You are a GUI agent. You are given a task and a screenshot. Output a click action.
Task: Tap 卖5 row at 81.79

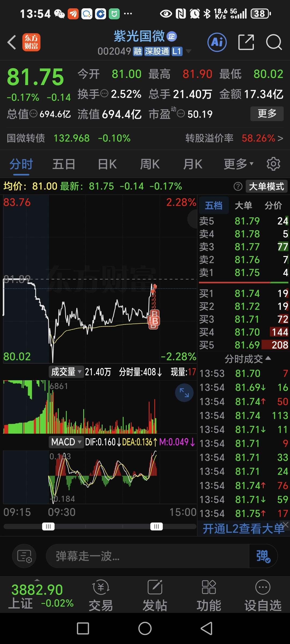(244, 221)
